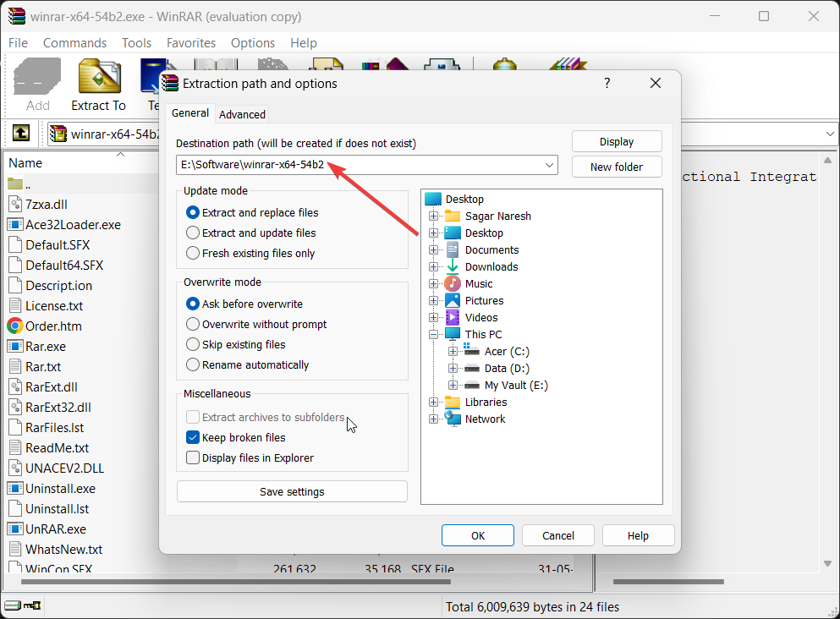Click the Pictures icon in folder tree

pos(453,300)
